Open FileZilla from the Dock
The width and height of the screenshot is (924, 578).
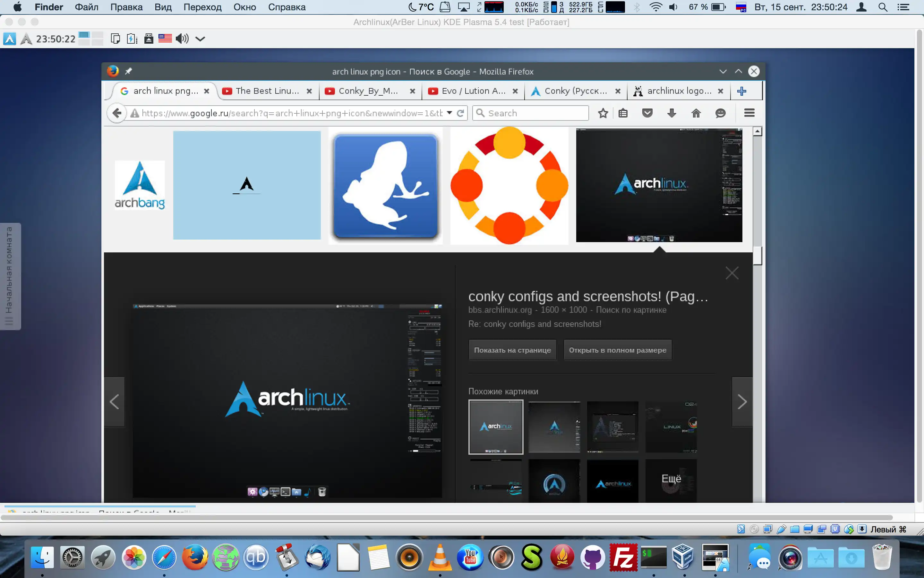coord(623,557)
